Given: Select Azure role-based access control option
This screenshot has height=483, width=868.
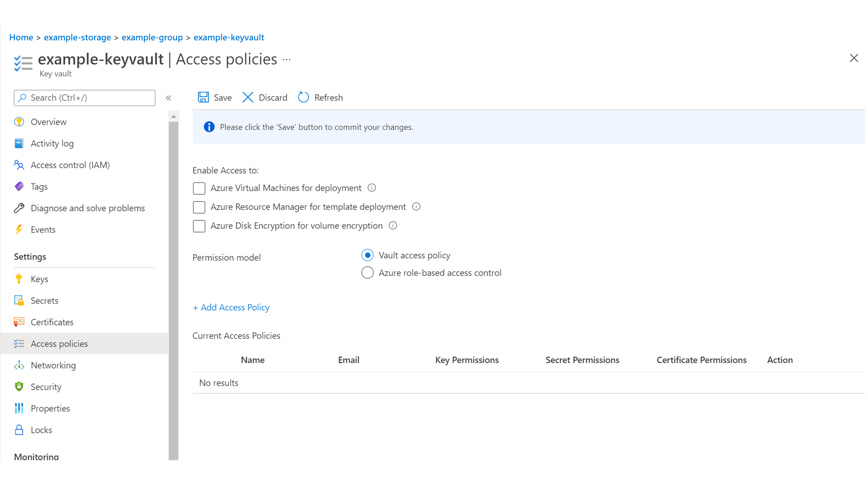Looking at the screenshot, I should pyautogui.click(x=367, y=273).
